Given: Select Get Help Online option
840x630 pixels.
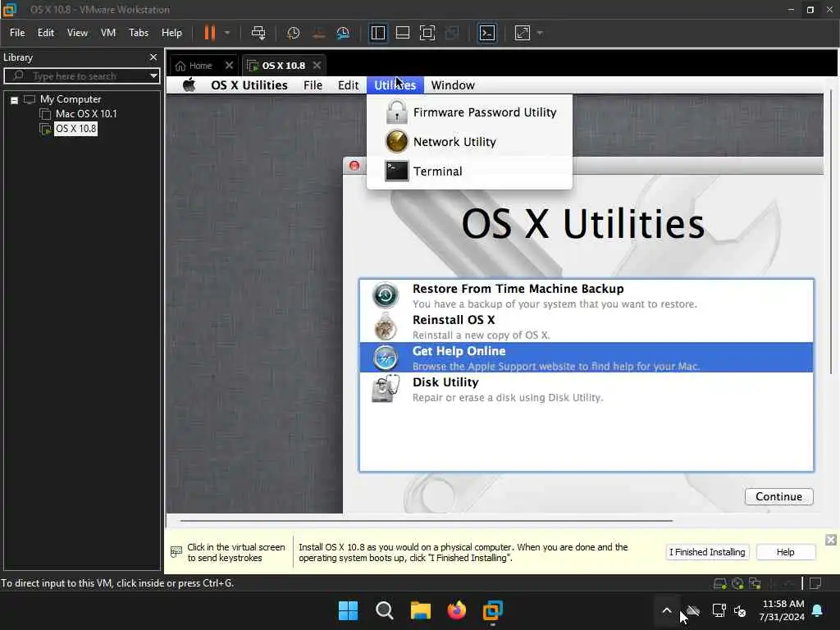Looking at the screenshot, I should [586, 358].
